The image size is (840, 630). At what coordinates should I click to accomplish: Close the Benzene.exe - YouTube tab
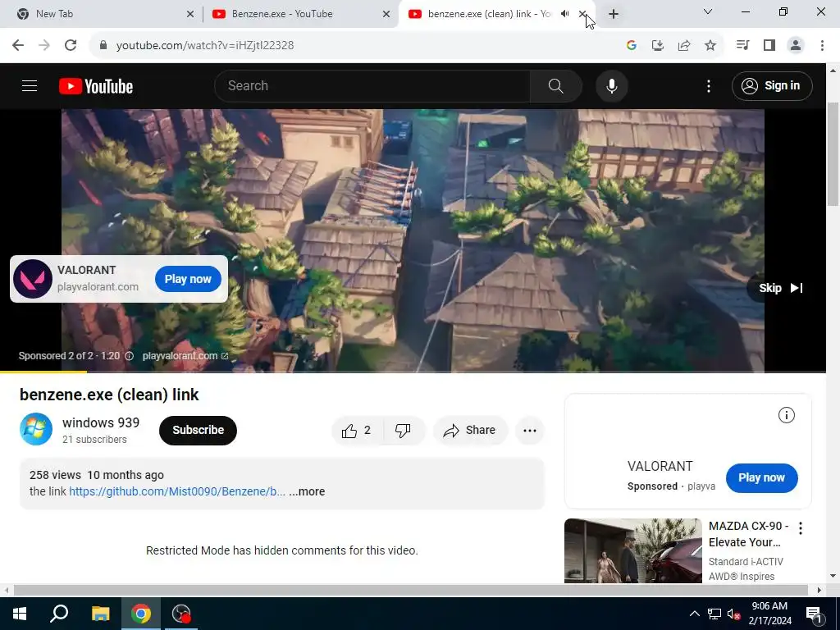click(386, 14)
